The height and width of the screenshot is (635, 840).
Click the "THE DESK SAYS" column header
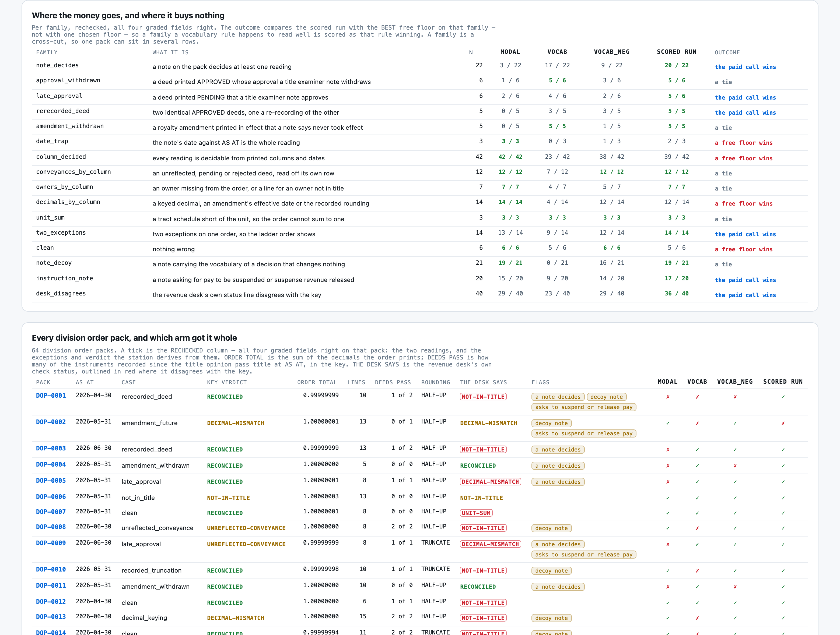coord(484,382)
